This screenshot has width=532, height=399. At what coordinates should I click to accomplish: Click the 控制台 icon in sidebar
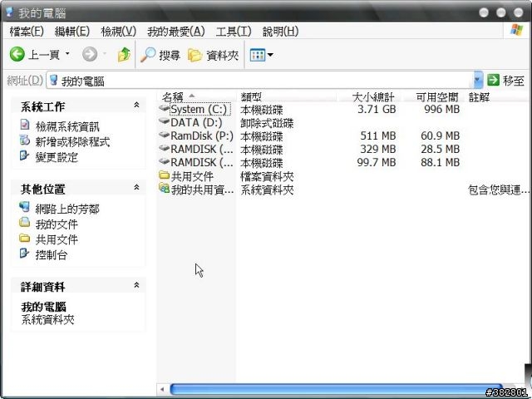coord(24,253)
